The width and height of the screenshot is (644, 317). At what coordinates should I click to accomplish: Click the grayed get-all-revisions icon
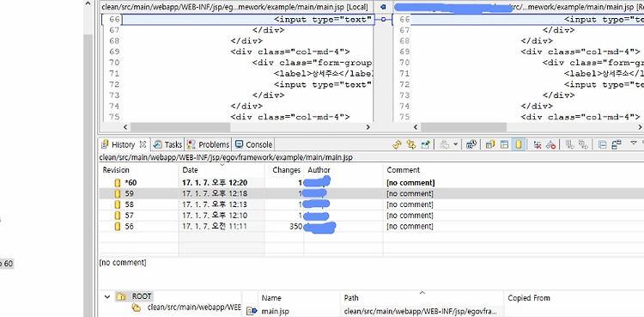click(583, 144)
